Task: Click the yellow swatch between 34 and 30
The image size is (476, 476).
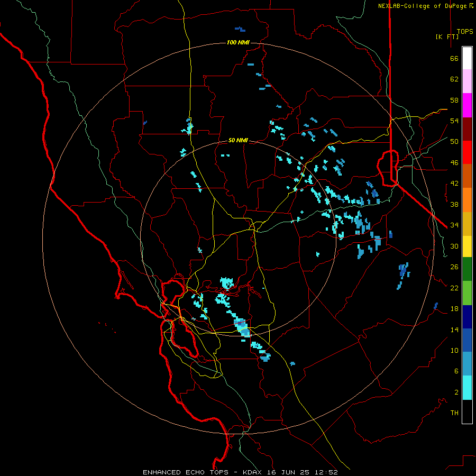Action: tap(467, 246)
